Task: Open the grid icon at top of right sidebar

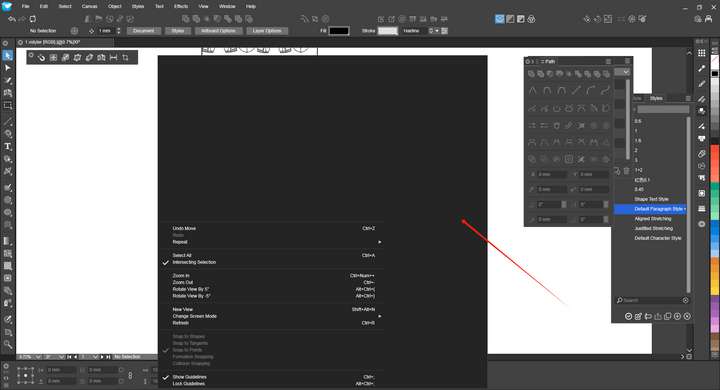Action: click(701, 53)
